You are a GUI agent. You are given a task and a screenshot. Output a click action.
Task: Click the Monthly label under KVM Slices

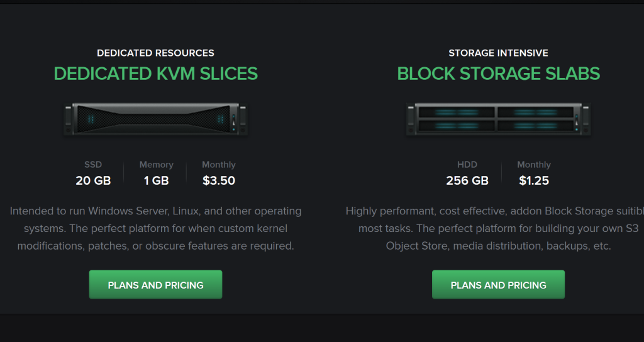pyautogui.click(x=219, y=165)
